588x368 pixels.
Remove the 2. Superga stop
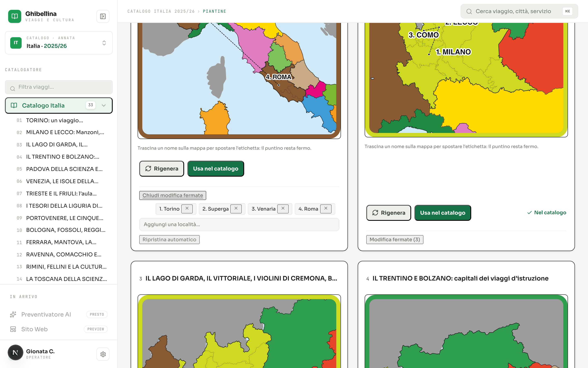pos(236,209)
